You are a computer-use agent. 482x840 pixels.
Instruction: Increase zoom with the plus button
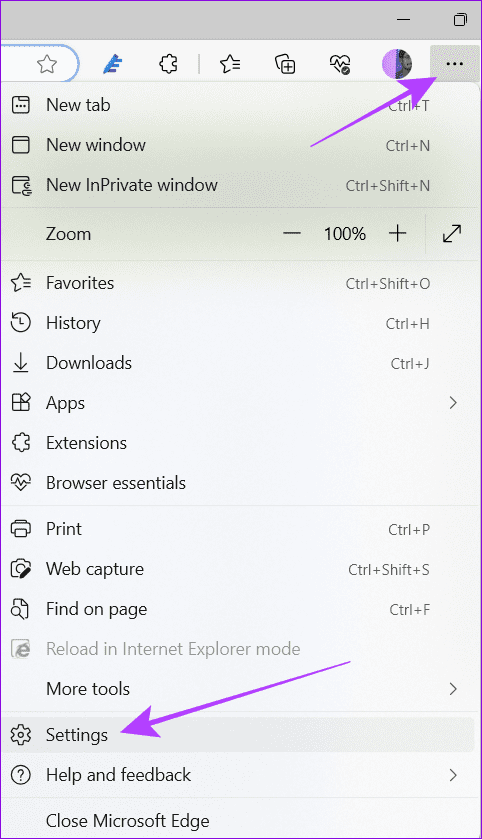tap(397, 234)
